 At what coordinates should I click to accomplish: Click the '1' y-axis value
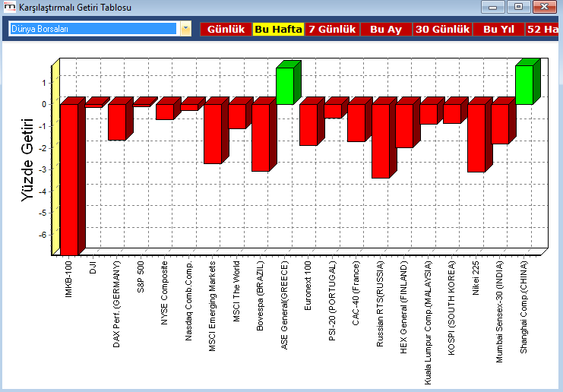pyautogui.click(x=45, y=83)
